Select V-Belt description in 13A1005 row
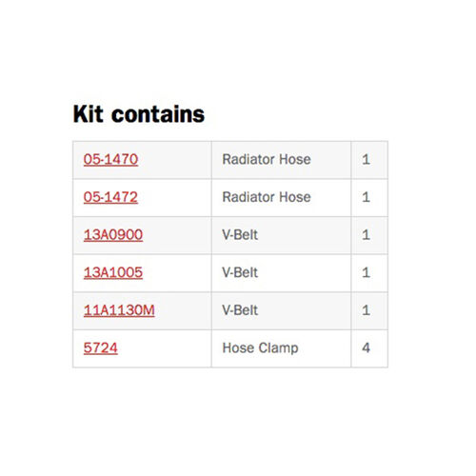The image size is (476, 476). (240, 272)
